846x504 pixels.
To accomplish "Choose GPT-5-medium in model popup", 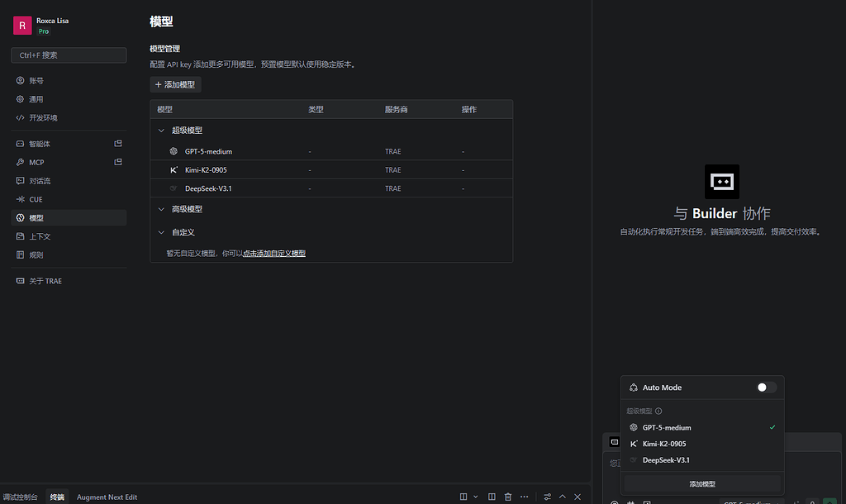I will pos(702,427).
